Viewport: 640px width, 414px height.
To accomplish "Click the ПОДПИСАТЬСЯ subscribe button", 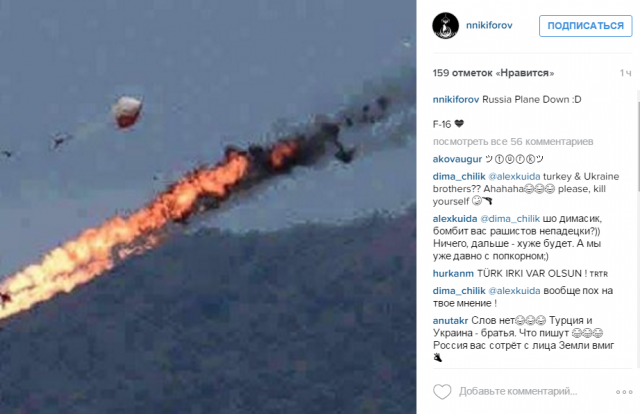I will pos(585,26).
